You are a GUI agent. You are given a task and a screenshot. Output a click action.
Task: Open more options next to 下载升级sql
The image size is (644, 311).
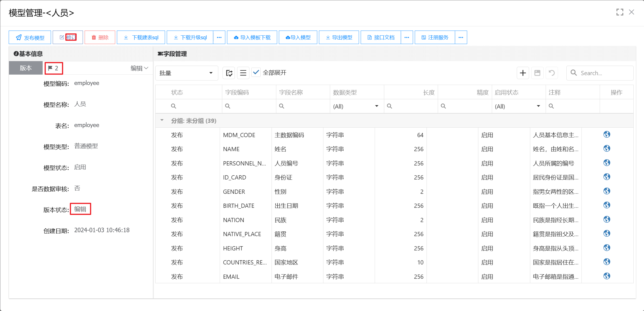click(x=219, y=38)
